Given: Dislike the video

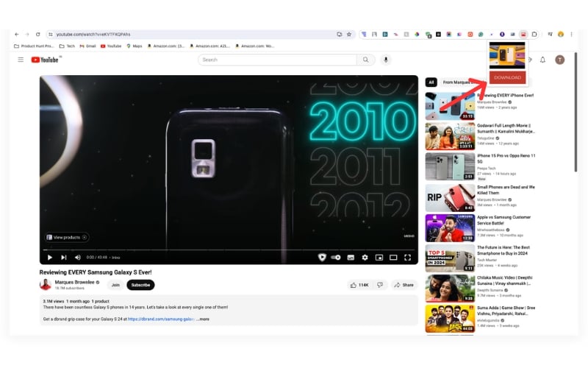Looking at the screenshot, I should (380, 285).
